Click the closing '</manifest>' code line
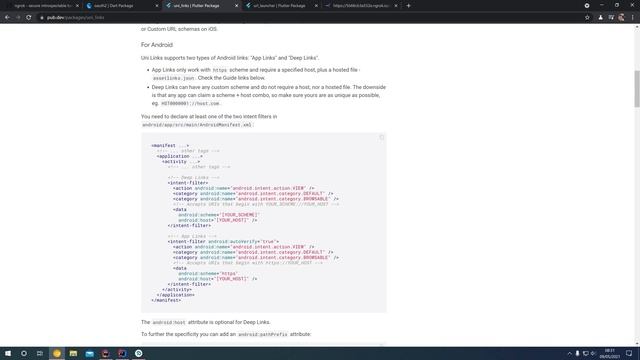Screen dimensions: 640x360 [166, 300]
